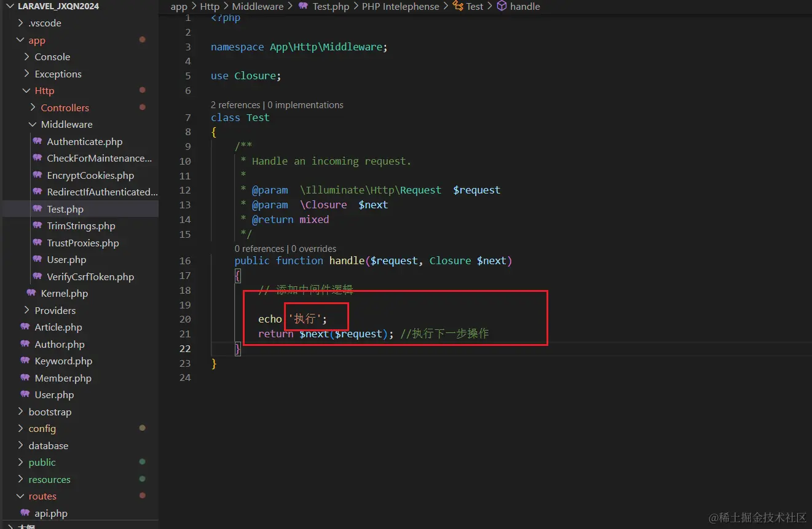Expand the public folder chevron
The image size is (812, 529).
pyautogui.click(x=21, y=462)
